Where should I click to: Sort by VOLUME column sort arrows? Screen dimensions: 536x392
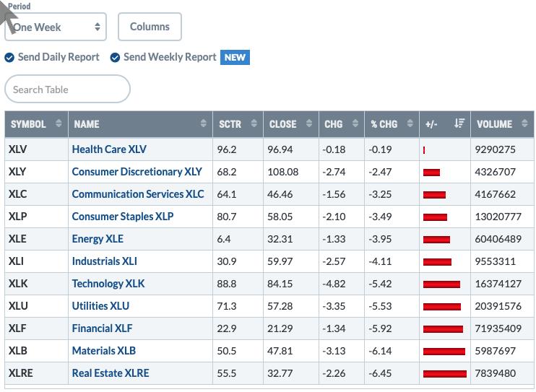tap(524, 123)
